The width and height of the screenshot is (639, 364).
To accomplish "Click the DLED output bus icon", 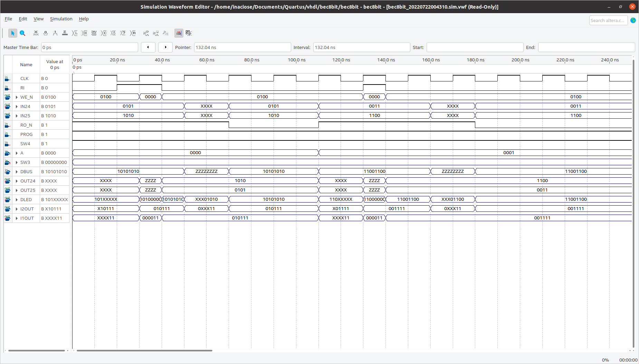I will (8, 200).
